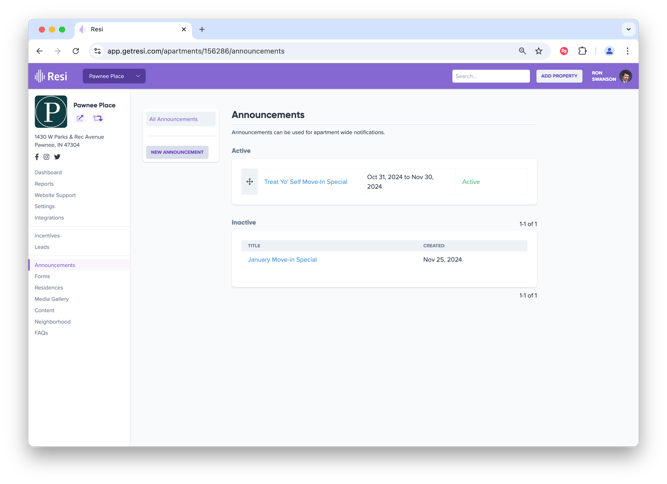Image resolution: width=667 pixels, height=484 pixels.
Task: Click the property address 1430 W Parks text
Action: (69, 137)
